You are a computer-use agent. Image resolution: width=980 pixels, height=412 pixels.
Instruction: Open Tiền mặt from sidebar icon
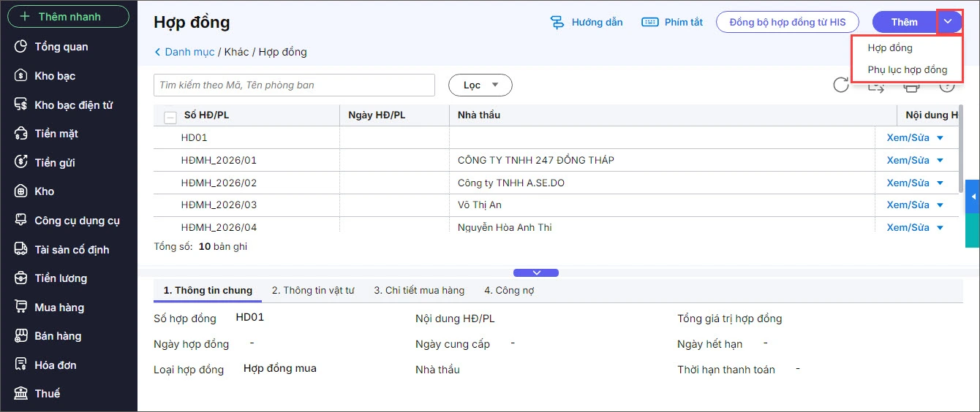(21, 134)
